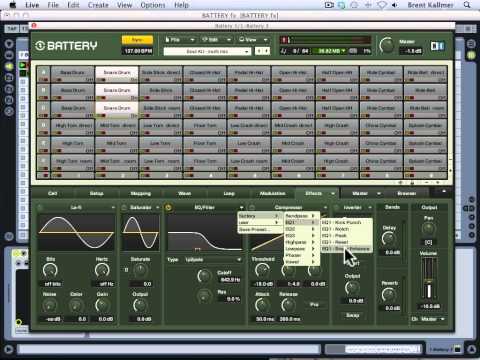Image resolution: width=480 pixels, height=360 pixels.
Task: Switch to the Loop tab
Action: (x=229, y=193)
